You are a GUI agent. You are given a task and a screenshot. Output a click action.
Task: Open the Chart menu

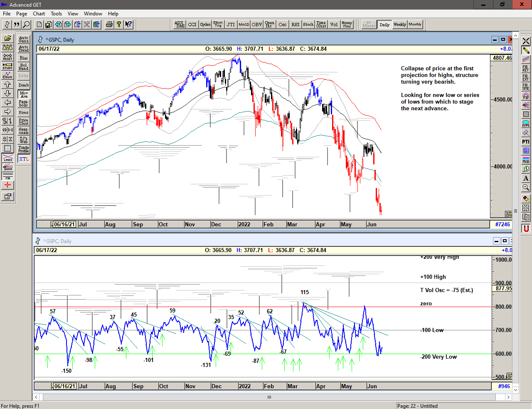tap(39, 14)
